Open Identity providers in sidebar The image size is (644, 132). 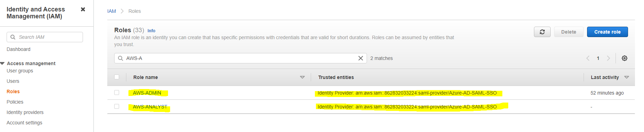[25, 112]
